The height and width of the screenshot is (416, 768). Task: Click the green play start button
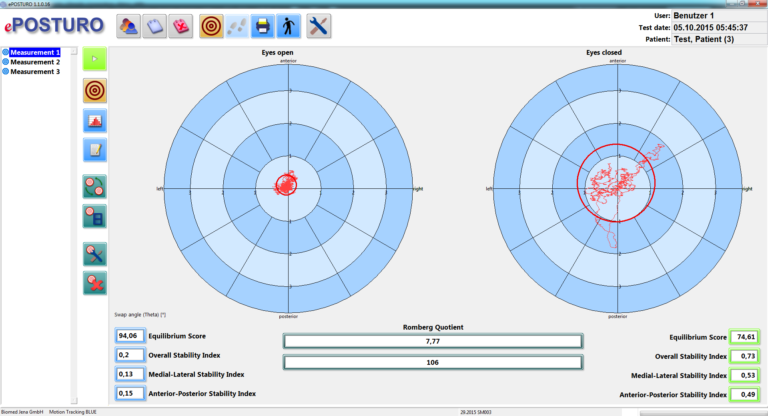[95, 59]
